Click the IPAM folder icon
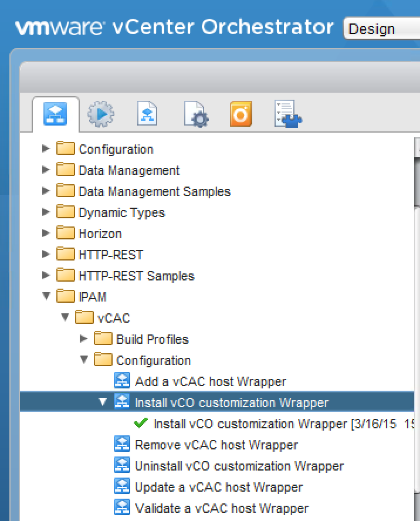The height and width of the screenshot is (521, 420). coord(66,296)
